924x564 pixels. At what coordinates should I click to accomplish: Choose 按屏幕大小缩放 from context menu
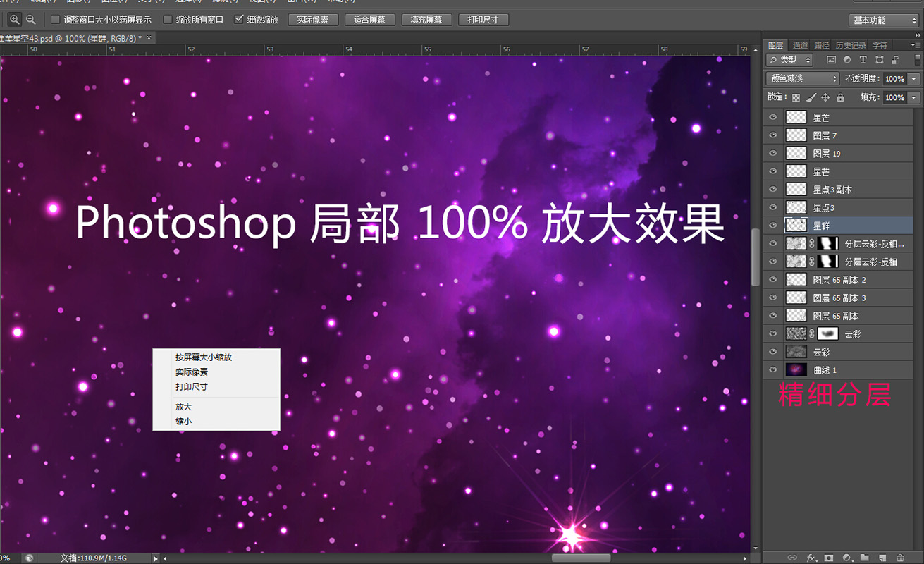click(216, 357)
